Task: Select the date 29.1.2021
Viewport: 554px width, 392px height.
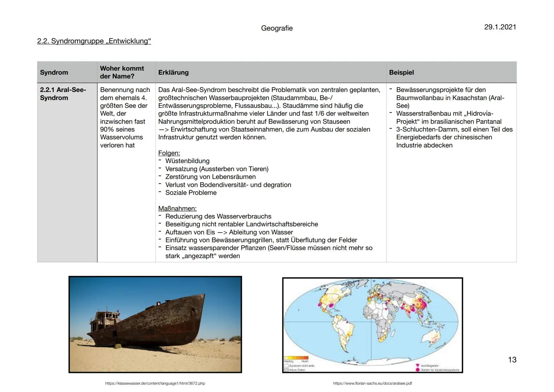Action: (500, 27)
